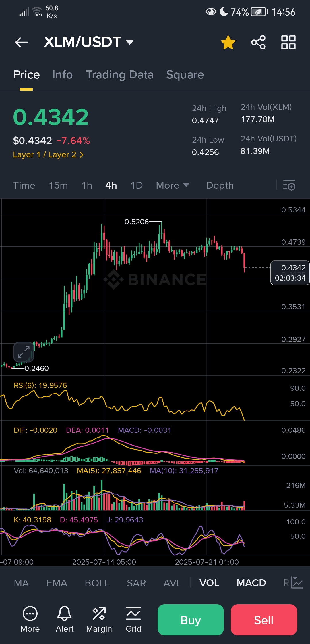
Task: Open the four-squares layout icon
Action: 288,42
